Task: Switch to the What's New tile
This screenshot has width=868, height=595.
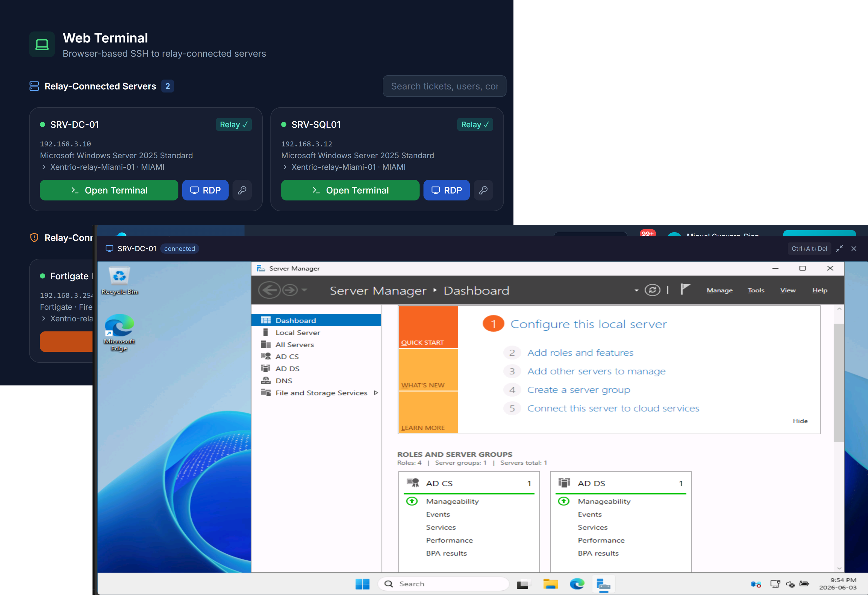Action: pyautogui.click(x=428, y=370)
